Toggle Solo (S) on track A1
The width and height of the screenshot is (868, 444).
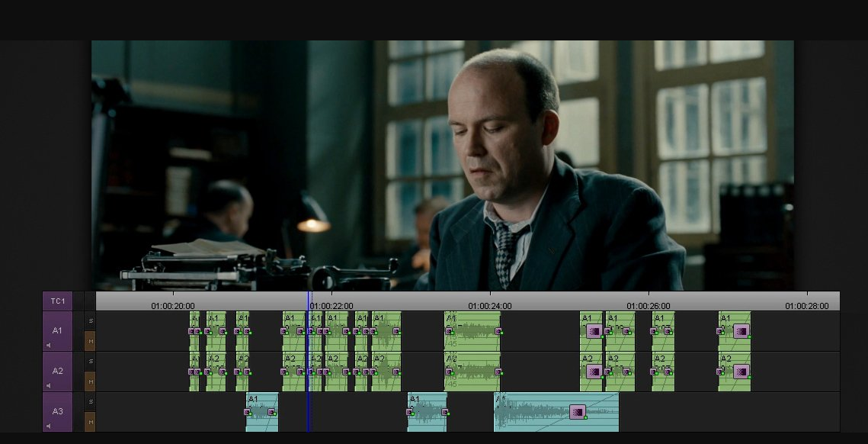[x=90, y=321]
